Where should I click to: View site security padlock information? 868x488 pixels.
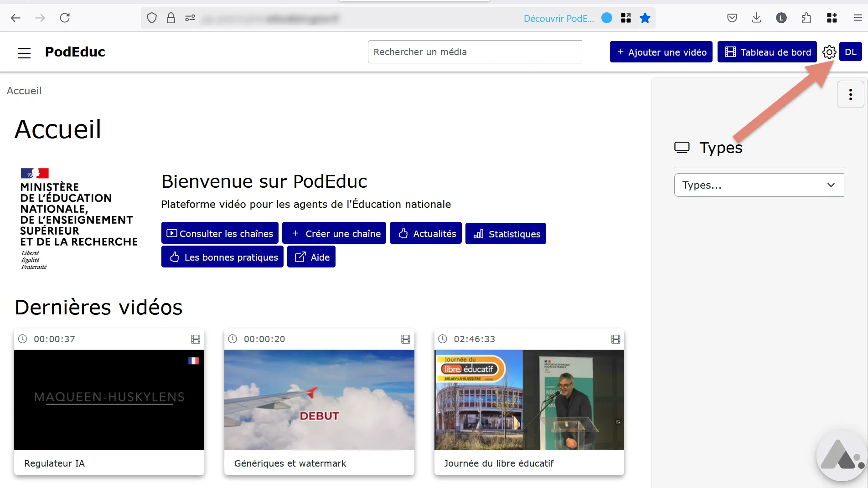171,18
